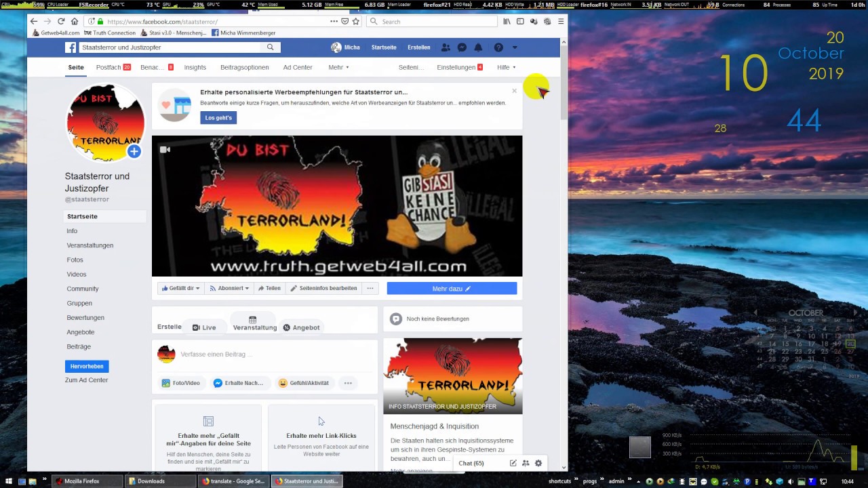Create new chat group icon
The width and height of the screenshot is (868, 488).
tap(526, 464)
